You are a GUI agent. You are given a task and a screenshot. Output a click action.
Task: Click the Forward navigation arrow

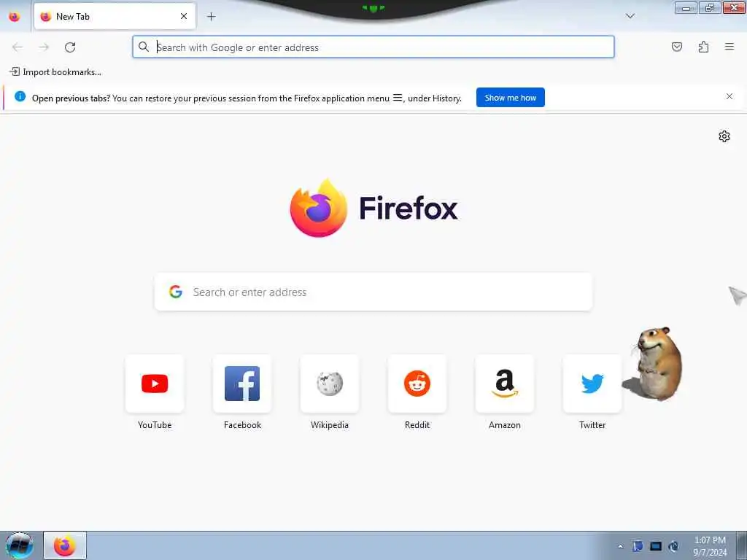click(44, 47)
